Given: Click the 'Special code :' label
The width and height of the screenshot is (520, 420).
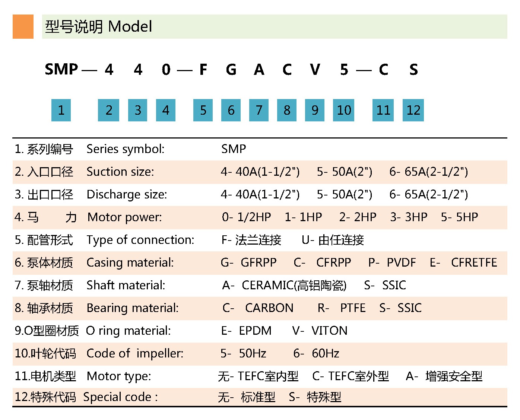Looking at the screenshot, I should [x=121, y=397].
